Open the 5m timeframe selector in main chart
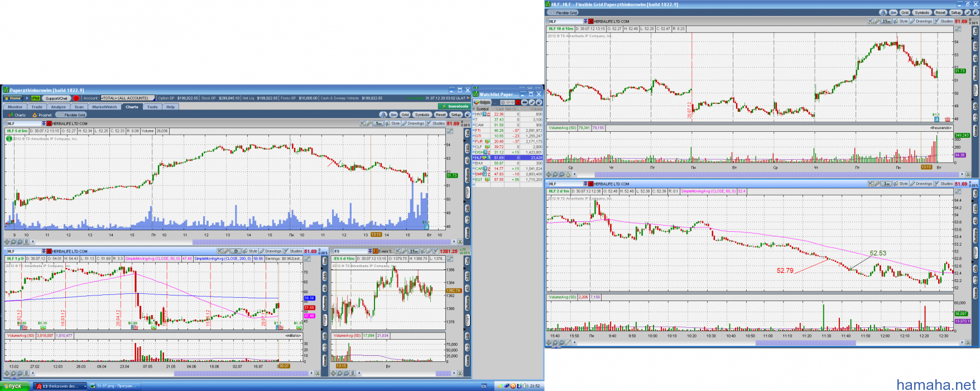Image resolution: width=980 pixels, height=391 pixels. click(378, 123)
